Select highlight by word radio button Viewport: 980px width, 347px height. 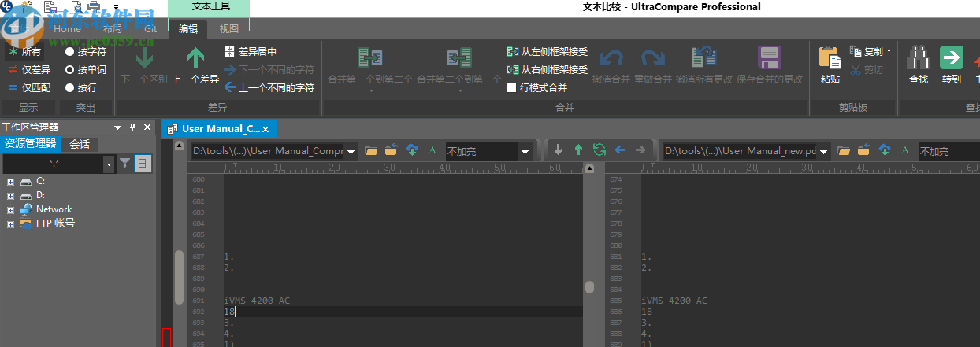tap(69, 70)
